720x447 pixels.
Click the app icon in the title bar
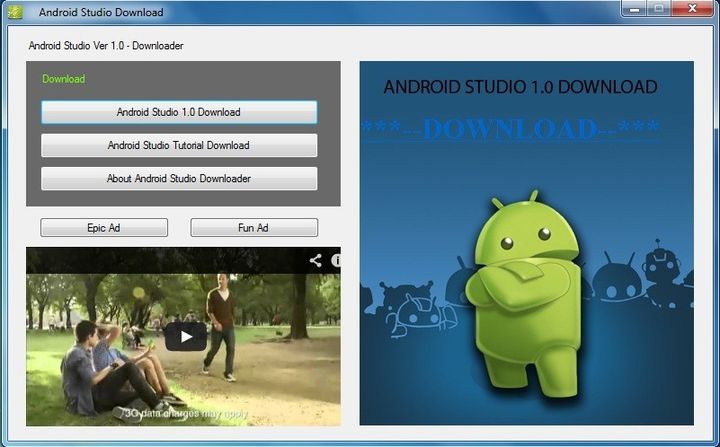tap(15, 11)
